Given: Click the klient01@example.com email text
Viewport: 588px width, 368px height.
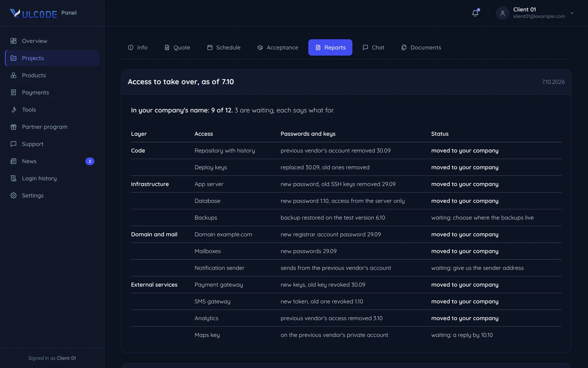Looking at the screenshot, I should coord(539,17).
